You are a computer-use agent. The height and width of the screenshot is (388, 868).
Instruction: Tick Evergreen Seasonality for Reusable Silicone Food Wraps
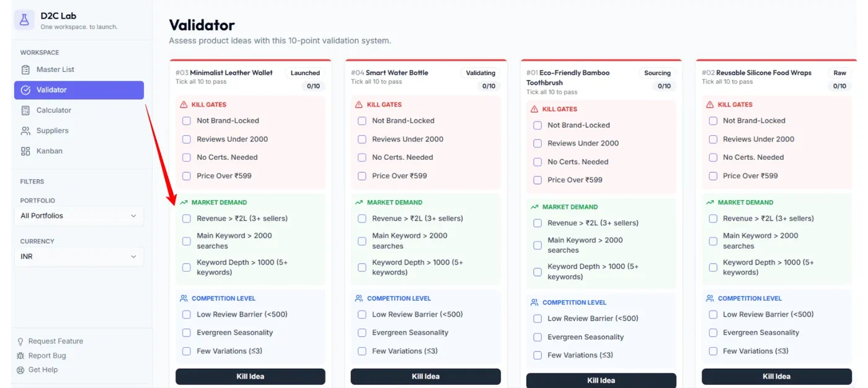coord(713,333)
